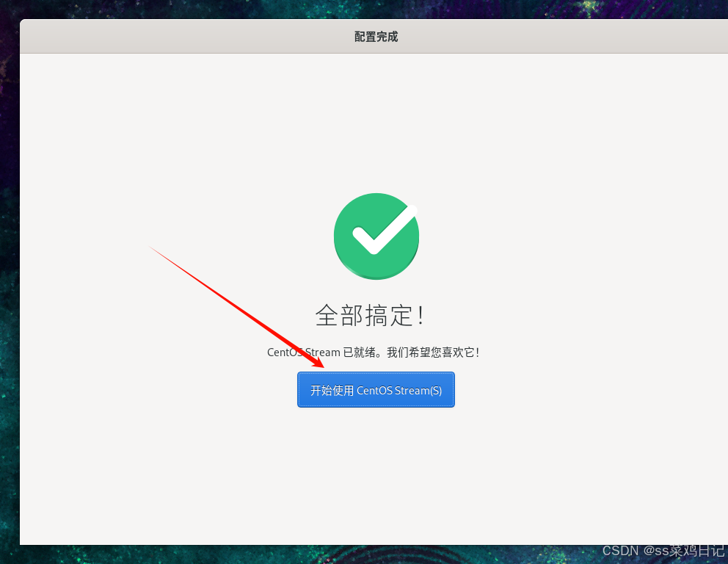Click empty header bar left of 配置完成
Screen dimensions: 728x564
[186, 37]
